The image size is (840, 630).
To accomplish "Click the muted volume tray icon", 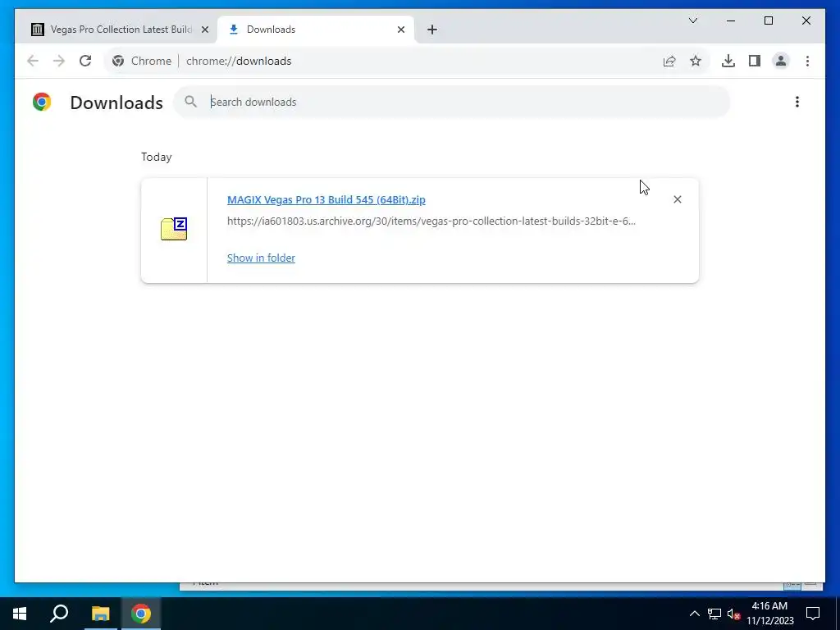I will (733, 614).
